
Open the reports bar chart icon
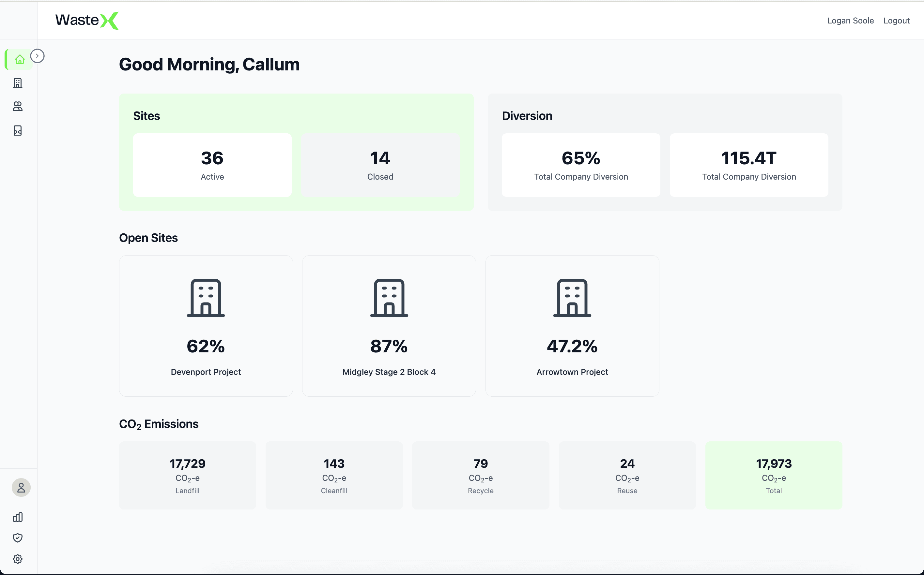tap(18, 517)
